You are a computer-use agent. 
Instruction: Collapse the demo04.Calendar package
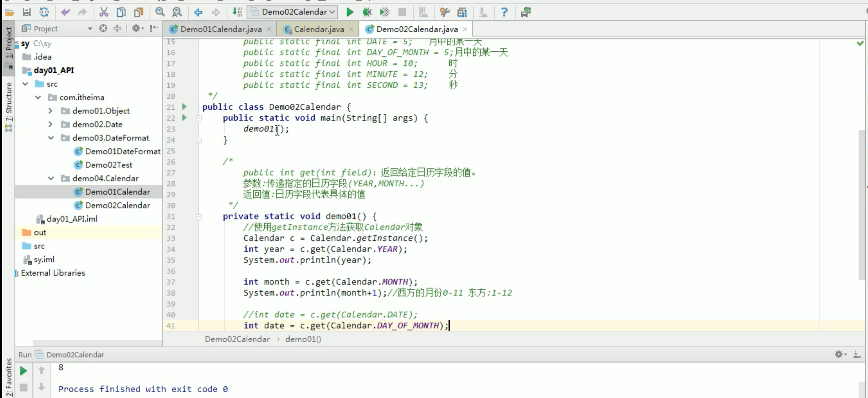pyautogui.click(x=51, y=178)
